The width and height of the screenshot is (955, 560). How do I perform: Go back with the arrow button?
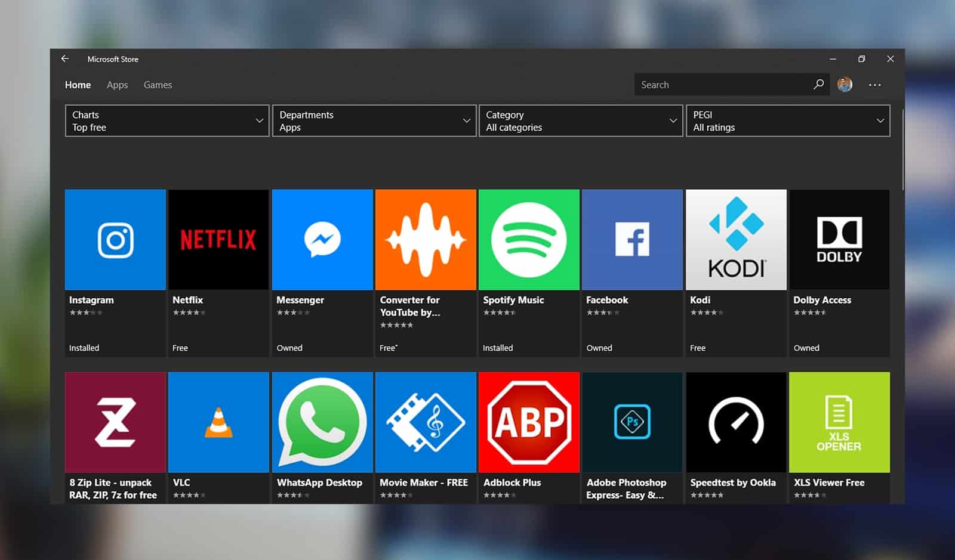65,58
